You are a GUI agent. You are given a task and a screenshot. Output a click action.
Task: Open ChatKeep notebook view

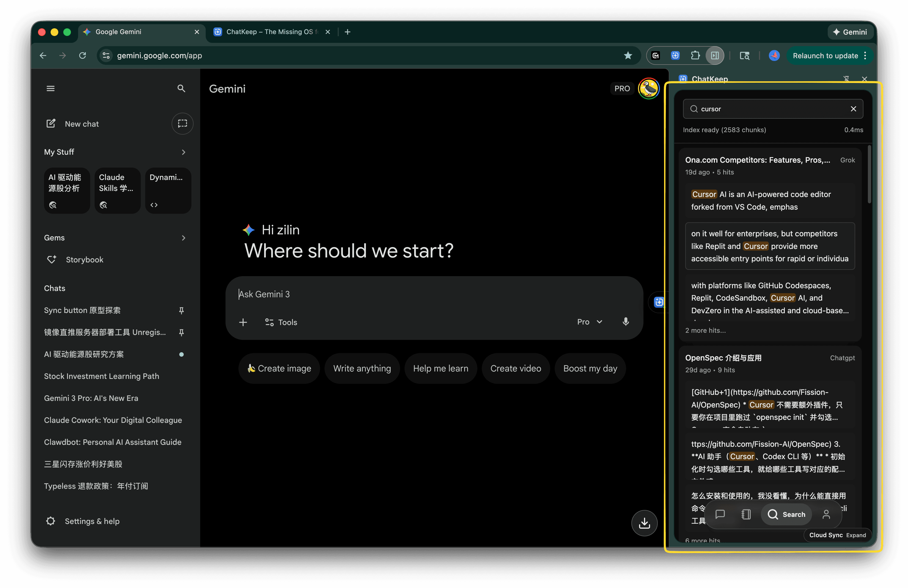pos(746,514)
